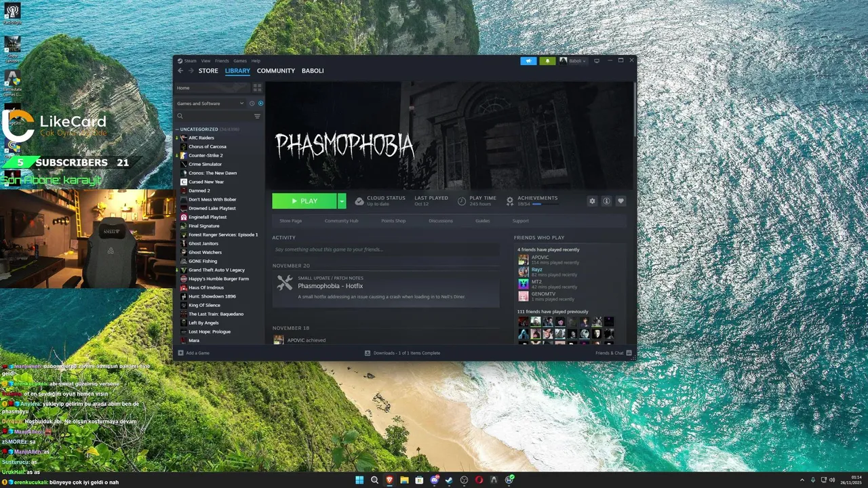Select Chorus of Carcosa in library
868x488 pixels.
point(208,146)
